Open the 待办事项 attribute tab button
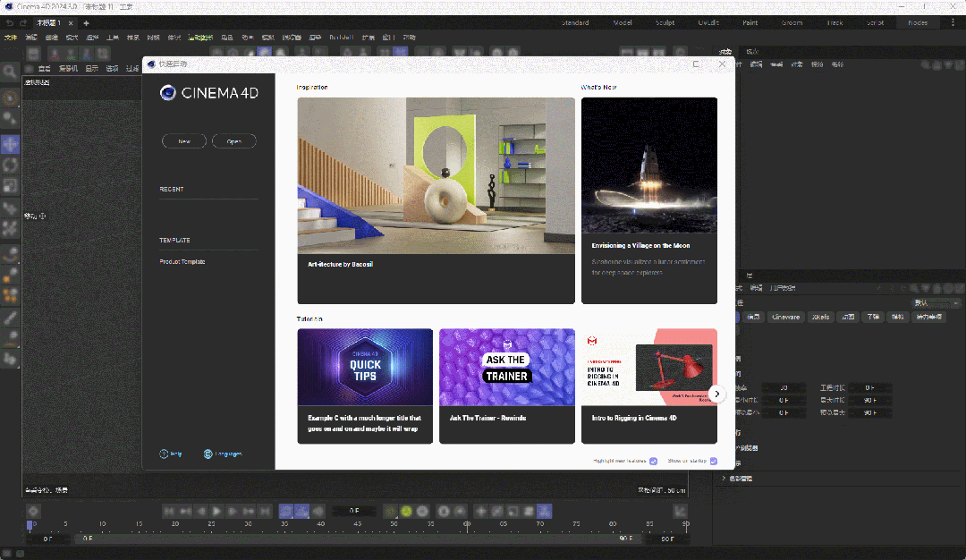This screenshot has height=560, width=966. (x=929, y=317)
